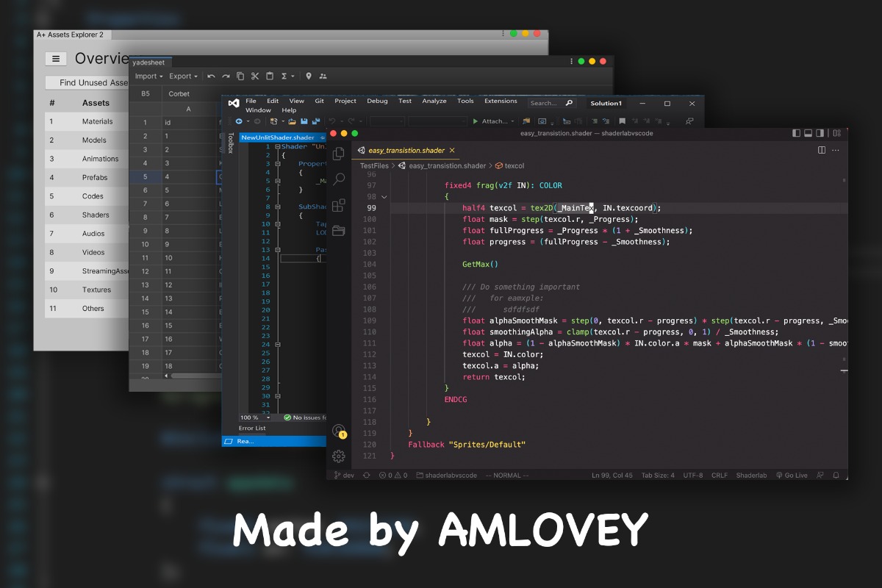Click the Cut scissors icon in yadesheet

point(255,76)
